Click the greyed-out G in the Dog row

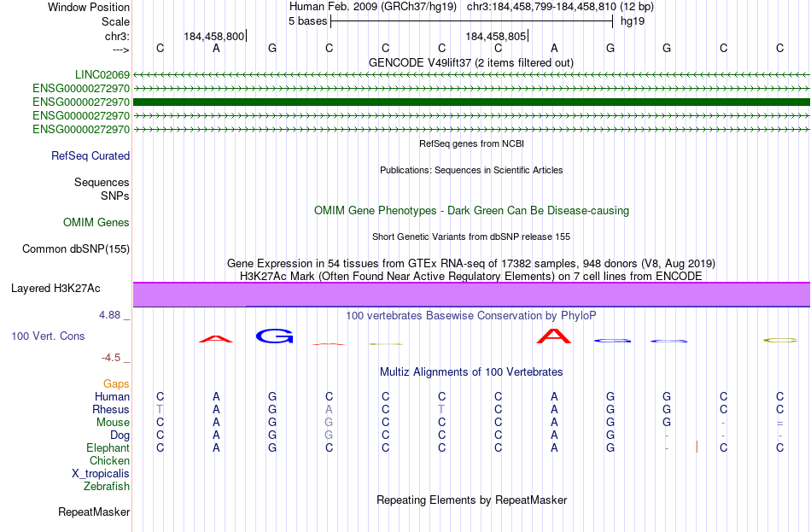coord(329,436)
